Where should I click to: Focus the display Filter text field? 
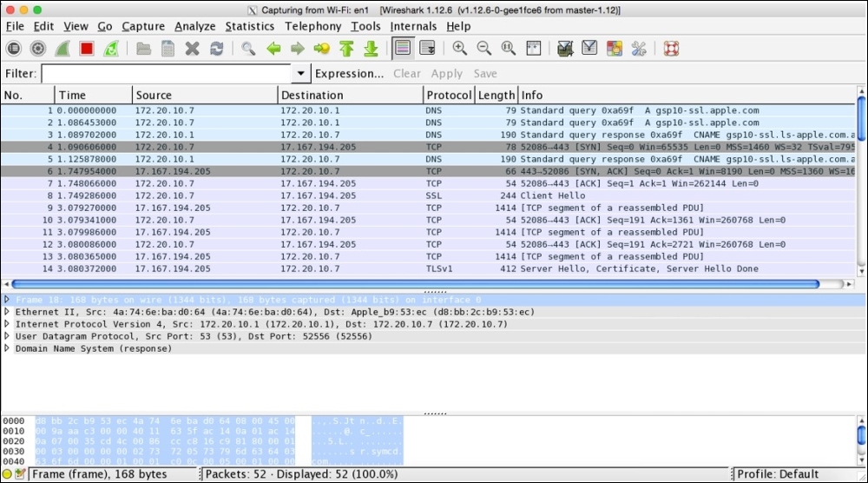pyautogui.click(x=166, y=74)
